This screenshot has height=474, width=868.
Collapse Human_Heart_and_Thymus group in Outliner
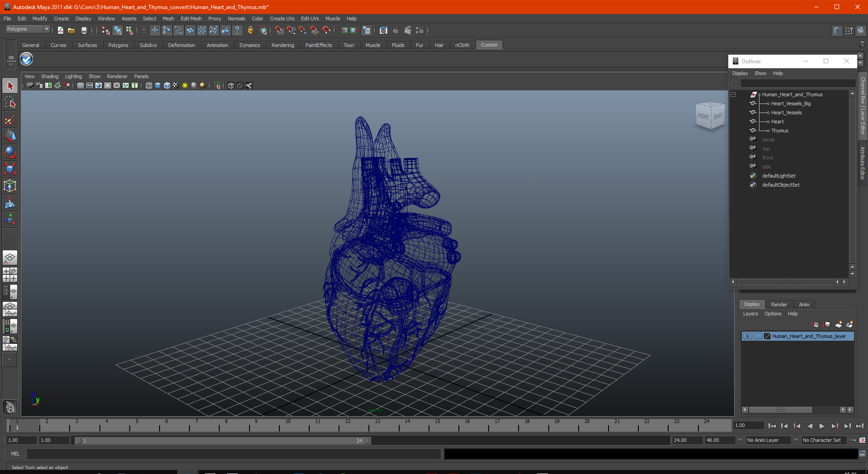tap(733, 94)
